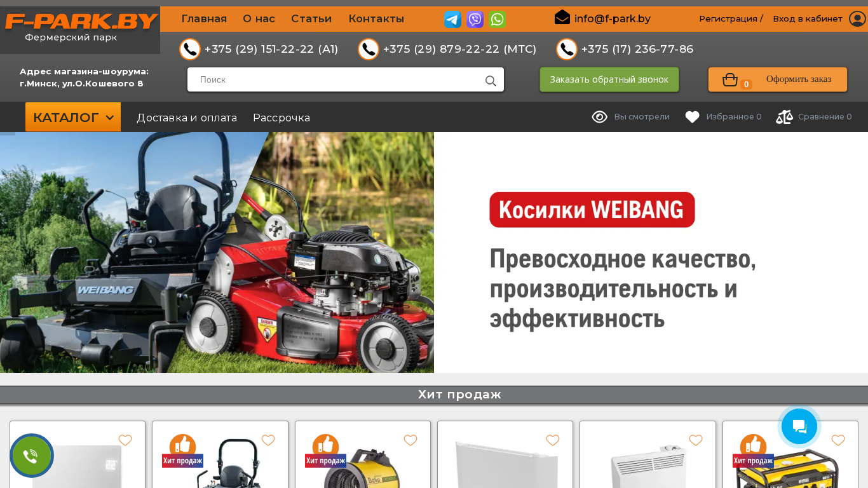Click Оформить заказ button
Viewport: 868px width, 488px height.
(778, 79)
